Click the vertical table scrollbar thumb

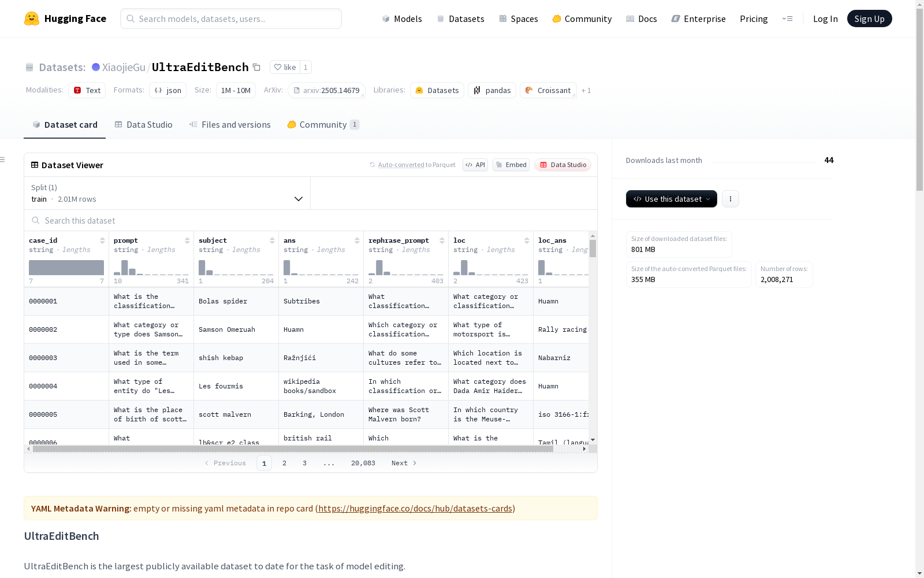tap(593, 249)
